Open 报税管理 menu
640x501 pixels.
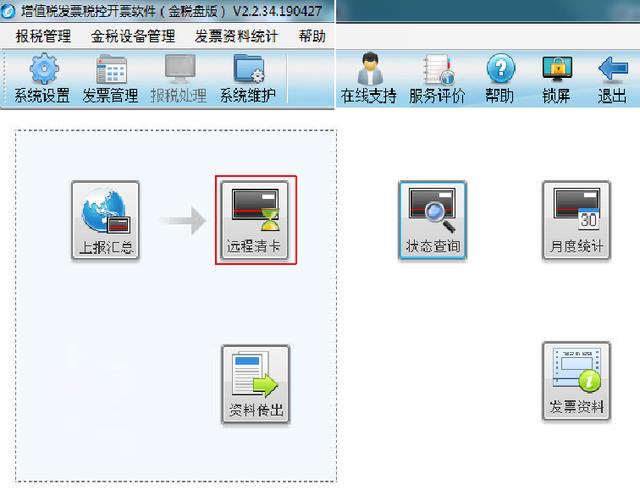pyautogui.click(x=43, y=36)
